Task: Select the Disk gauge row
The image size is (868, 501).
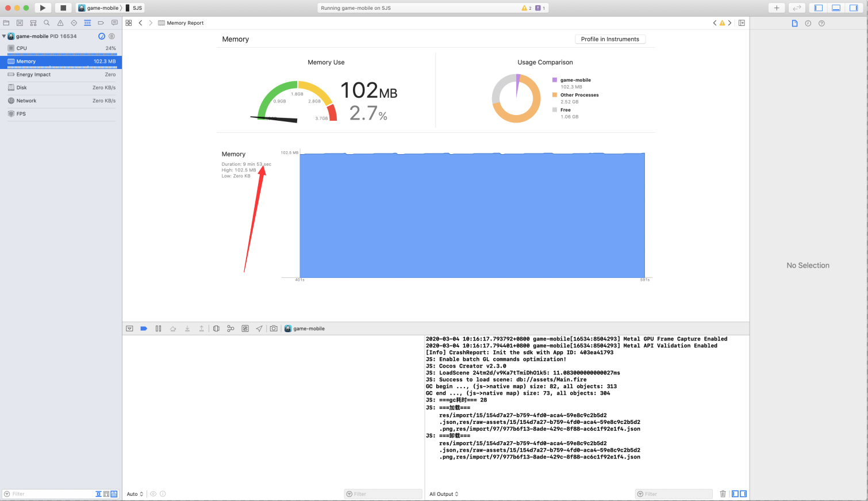Action: pyautogui.click(x=61, y=87)
